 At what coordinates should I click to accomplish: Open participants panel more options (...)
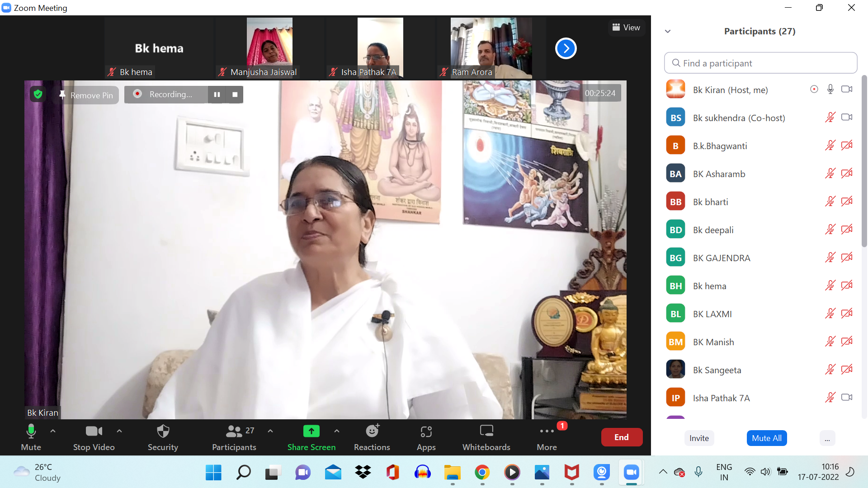click(827, 438)
